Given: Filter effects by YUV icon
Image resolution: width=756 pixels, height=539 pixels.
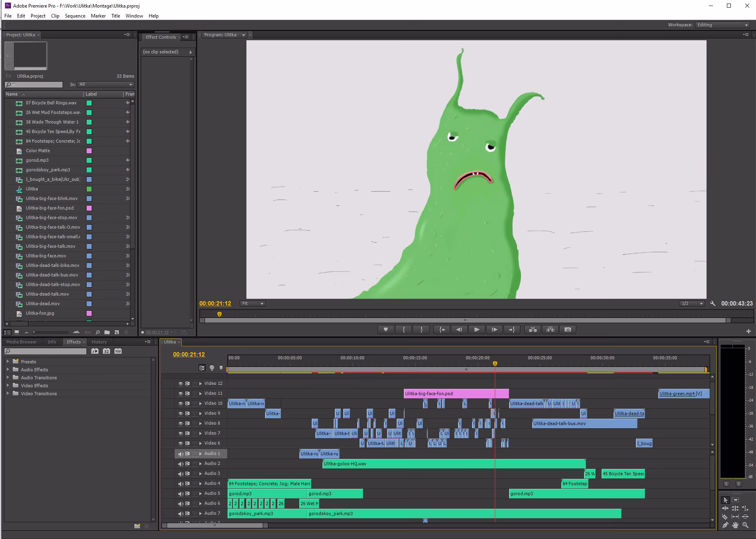Looking at the screenshot, I should click(118, 351).
